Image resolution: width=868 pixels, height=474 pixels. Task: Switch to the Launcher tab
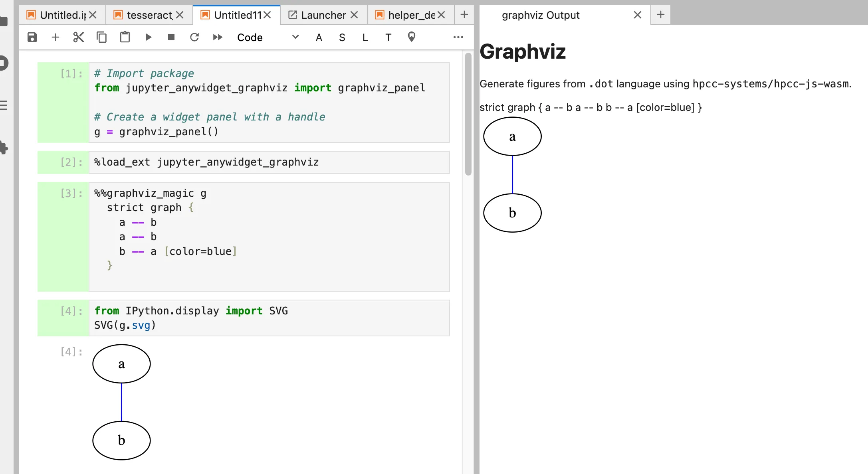pos(323,15)
